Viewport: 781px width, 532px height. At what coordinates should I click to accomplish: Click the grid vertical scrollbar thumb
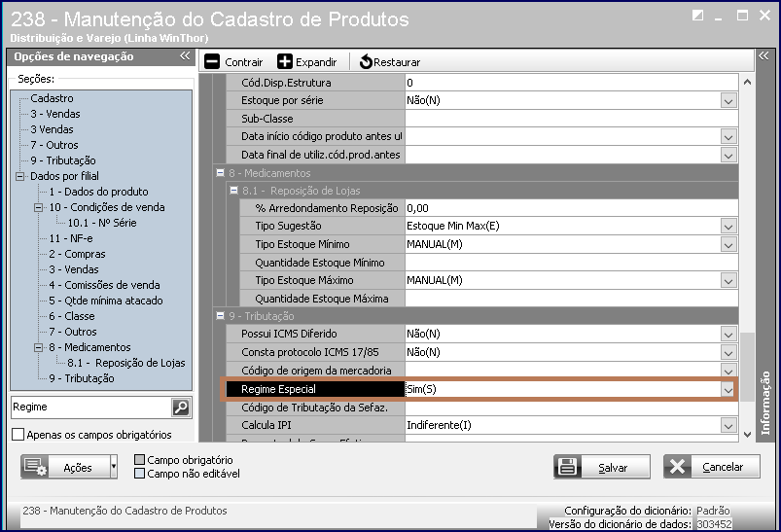[x=747, y=367]
